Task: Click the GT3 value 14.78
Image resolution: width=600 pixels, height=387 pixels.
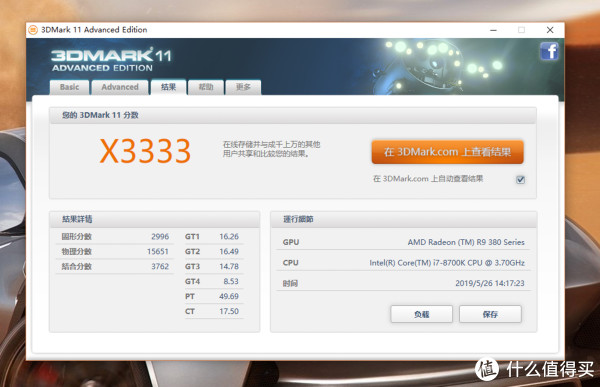Action: tap(229, 266)
